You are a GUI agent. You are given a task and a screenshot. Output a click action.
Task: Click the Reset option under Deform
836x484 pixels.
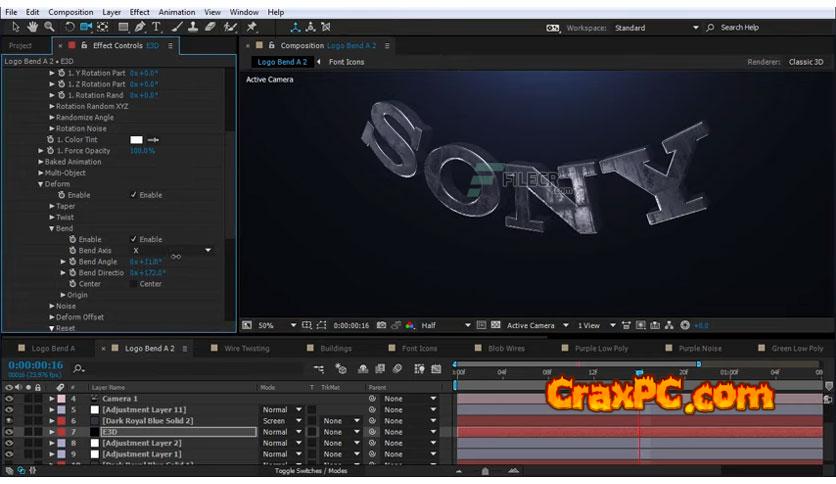65,328
